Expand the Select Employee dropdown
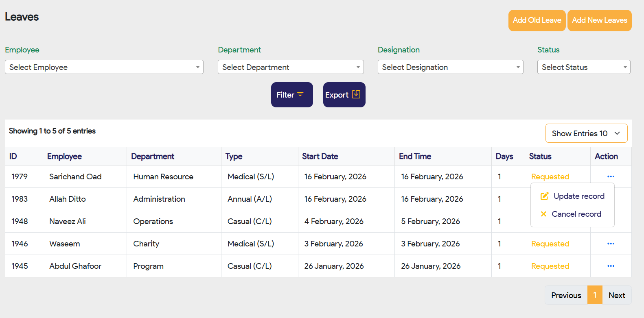Image resolution: width=644 pixels, height=318 pixels. (104, 67)
